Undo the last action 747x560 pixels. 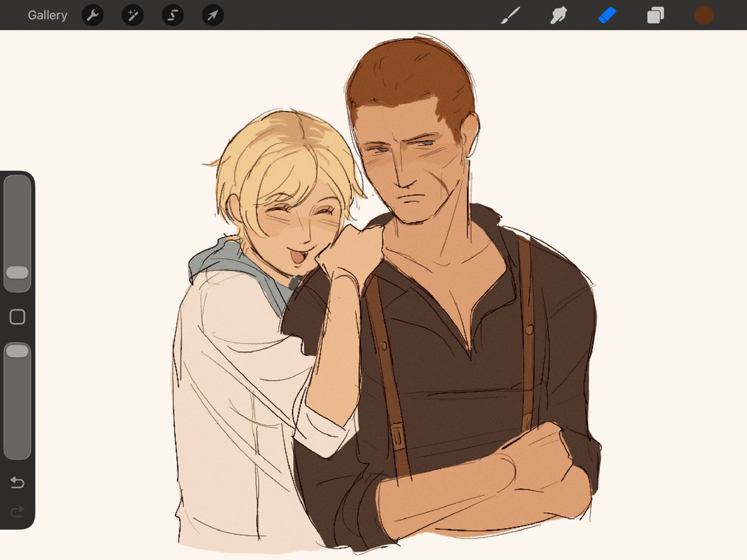17,483
